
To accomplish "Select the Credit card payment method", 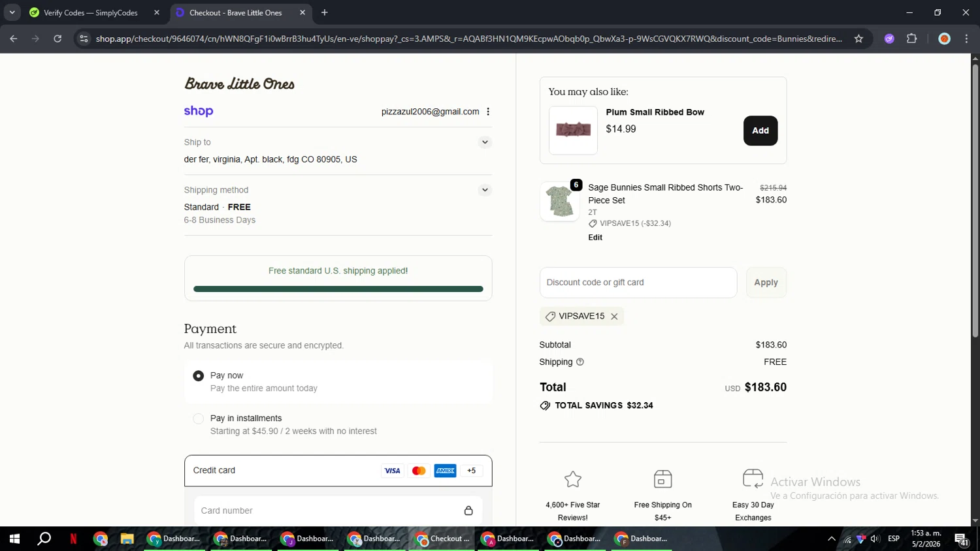I will [x=338, y=471].
